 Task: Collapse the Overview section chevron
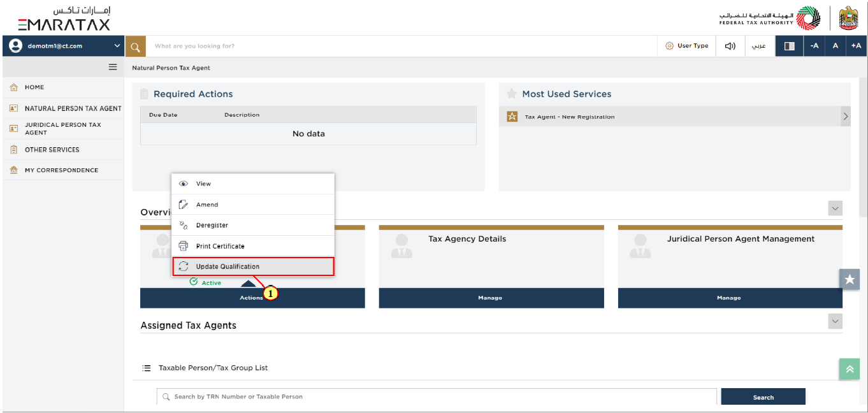tap(835, 208)
